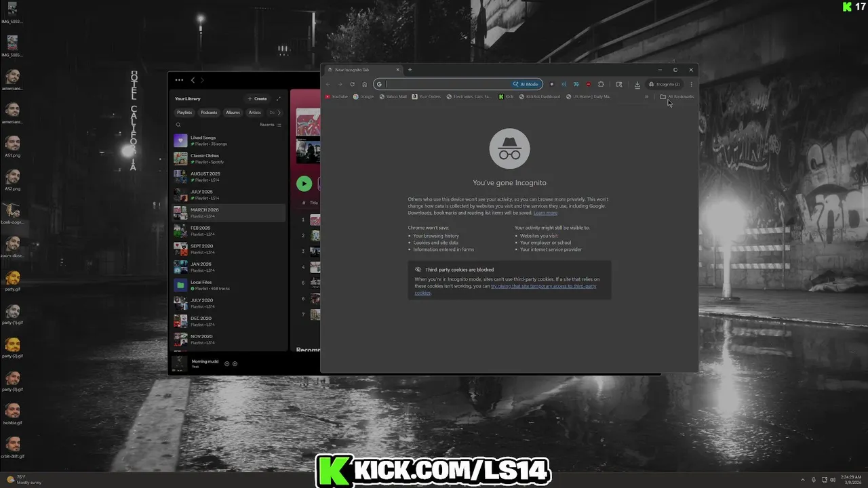This screenshot has width=868, height=488.
Task: Open the Your Orders bookmark
Action: point(427,96)
